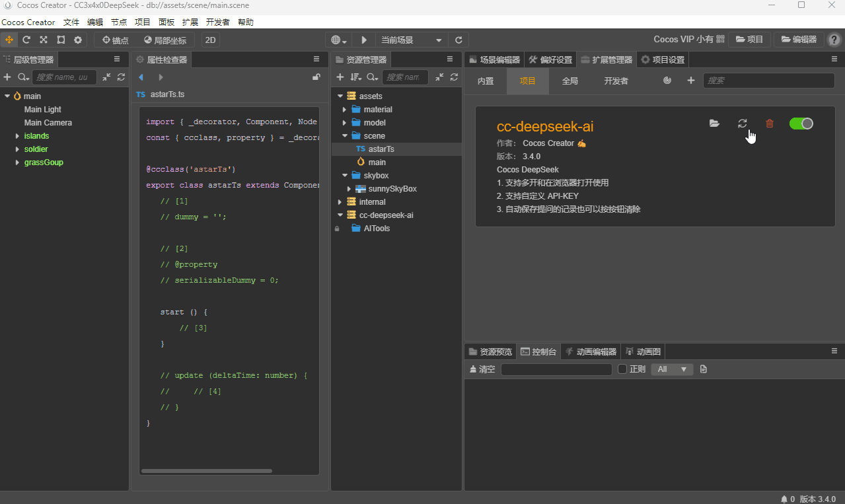The width and height of the screenshot is (845, 504).
Task: Click the 编辑器 folder button
Action: tap(798, 40)
